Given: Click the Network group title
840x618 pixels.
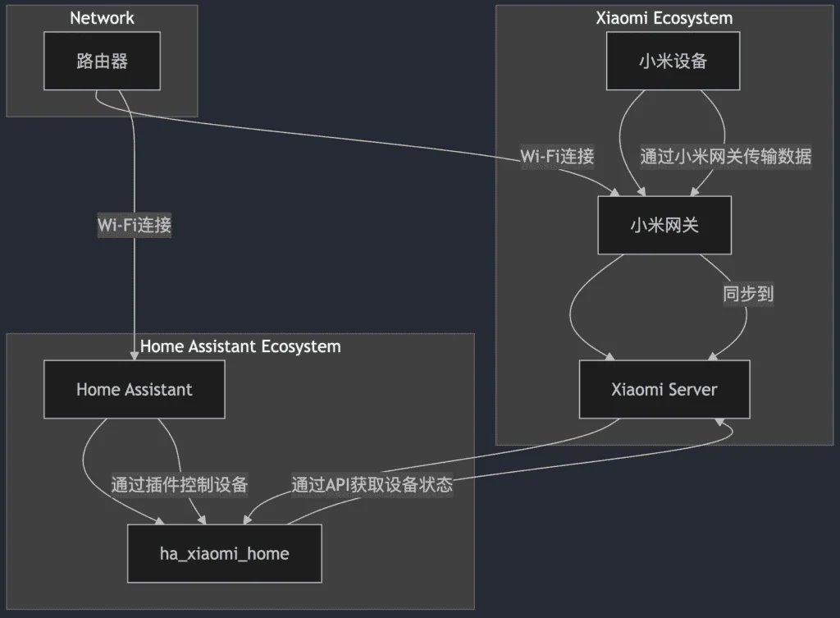Looking at the screenshot, I should (x=102, y=18).
